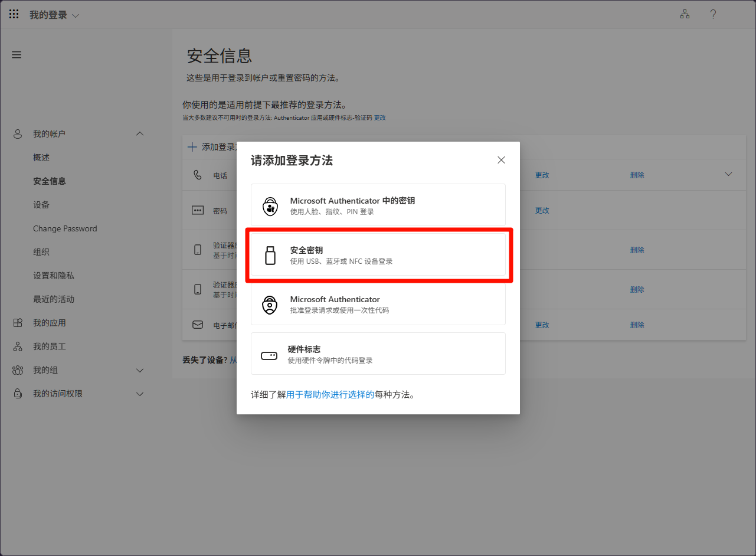Open the app launcher grid icon

14,14
